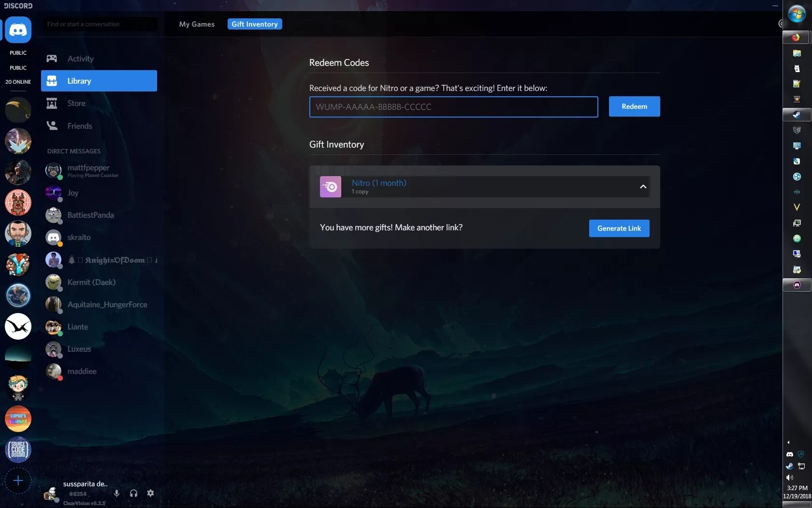This screenshot has height=508, width=812.
Task: Open the dark landscape horizon server
Action: (x=18, y=357)
